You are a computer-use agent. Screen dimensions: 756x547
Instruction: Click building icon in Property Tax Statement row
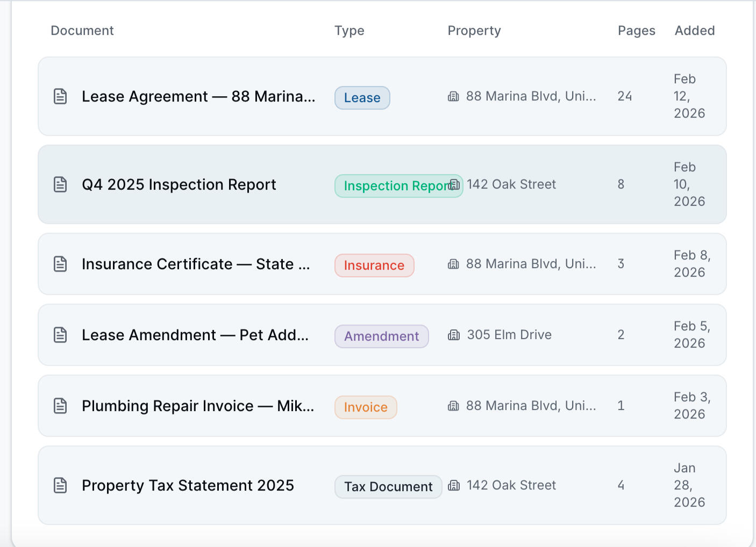click(454, 486)
